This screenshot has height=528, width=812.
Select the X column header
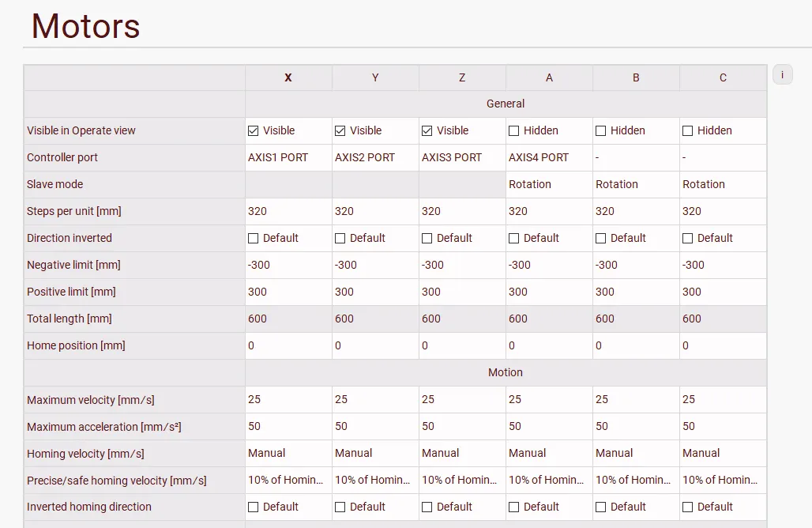(289, 77)
